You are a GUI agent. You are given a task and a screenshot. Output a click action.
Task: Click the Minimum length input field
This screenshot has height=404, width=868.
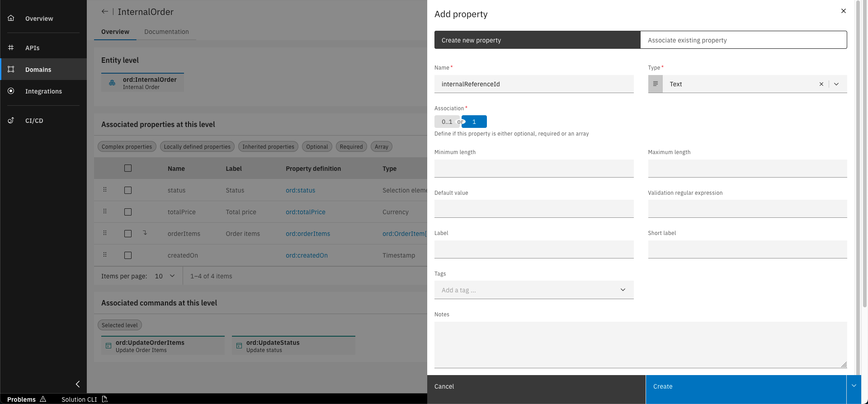coord(533,169)
